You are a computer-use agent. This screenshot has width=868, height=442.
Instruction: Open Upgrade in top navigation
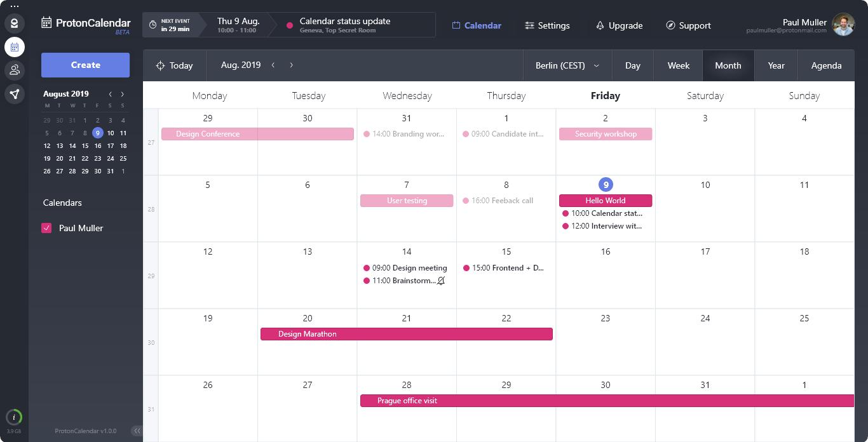(619, 25)
